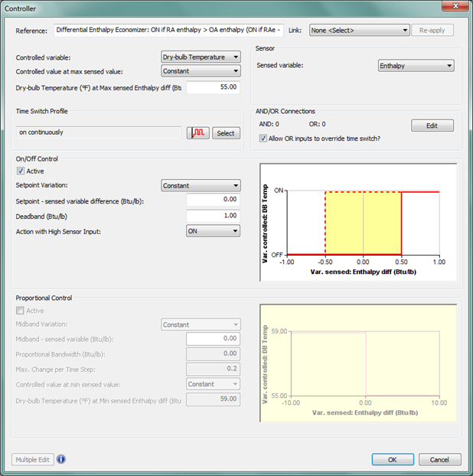The width and height of the screenshot is (473, 476).
Task: Click Dry-bulb Temperature at Min 59.00 field
Action: [x=213, y=399]
